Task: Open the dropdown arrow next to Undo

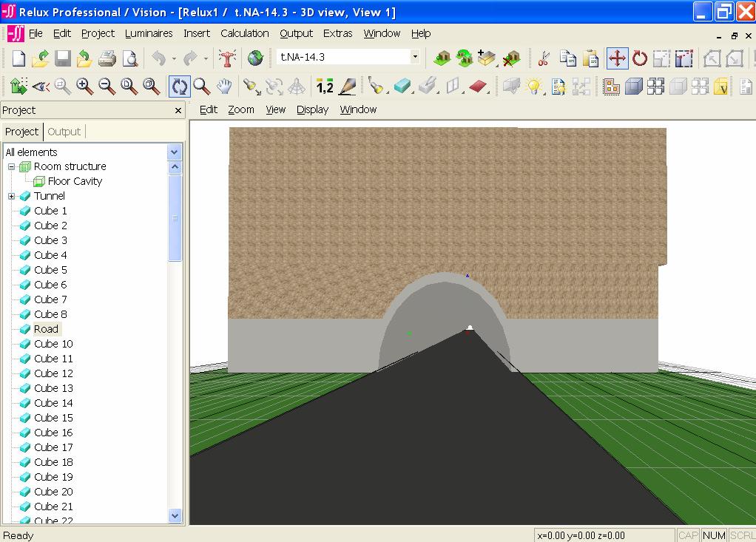Action: [x=174, y=58]
